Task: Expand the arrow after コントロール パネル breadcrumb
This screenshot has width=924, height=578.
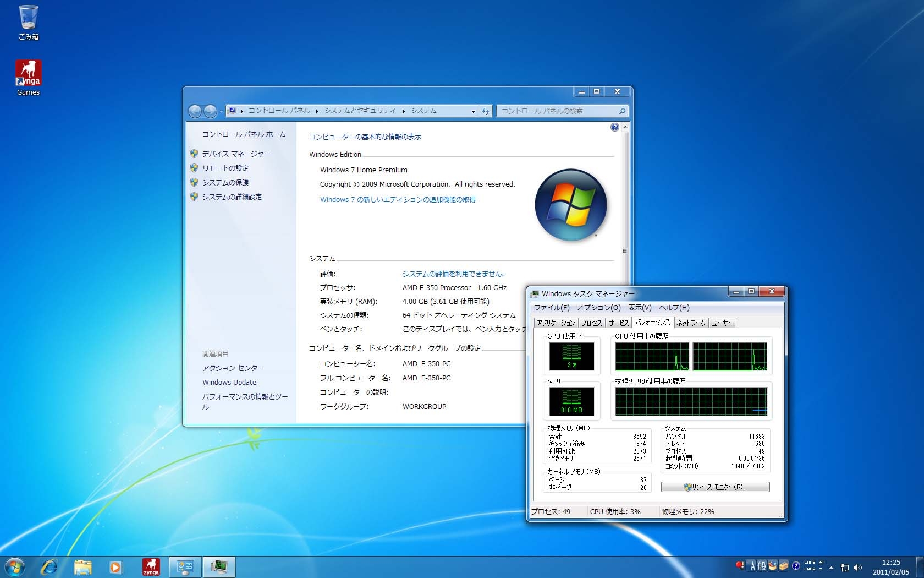Action: (x=317, y=111)
